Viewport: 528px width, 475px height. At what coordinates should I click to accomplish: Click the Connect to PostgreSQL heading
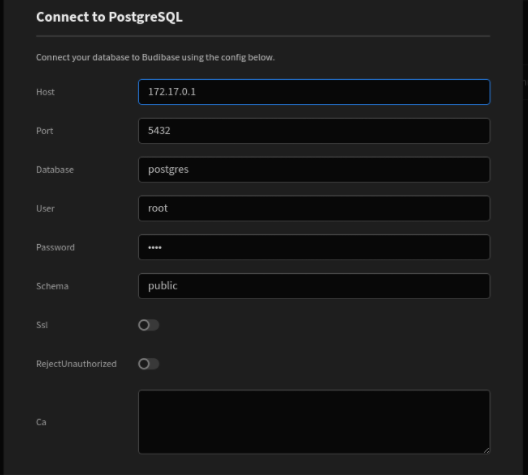[109, 17]
